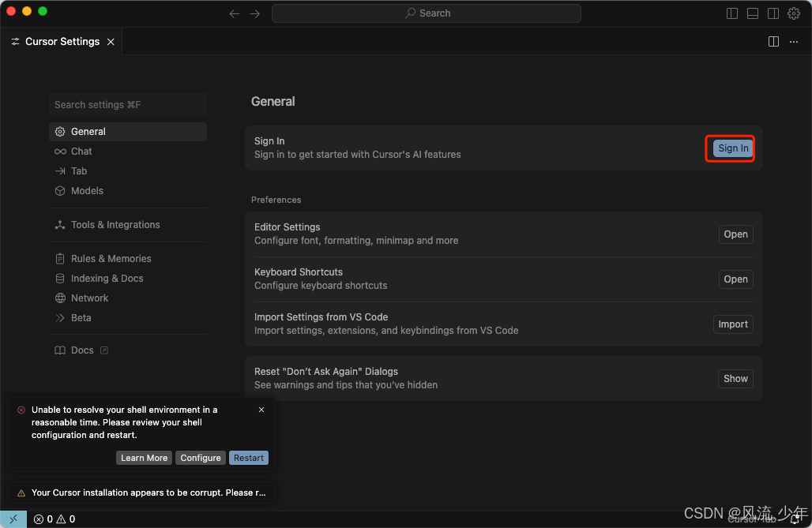
Task: Click the book icon beside Docs
Action: pyautogui.click(x=60, y=350)
